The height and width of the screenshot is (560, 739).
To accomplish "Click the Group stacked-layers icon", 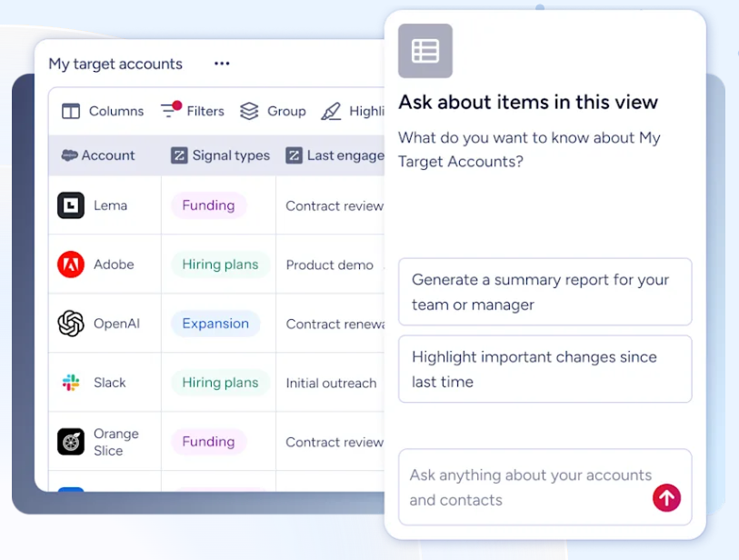I will pyautogui.click(x=249, y=111).
